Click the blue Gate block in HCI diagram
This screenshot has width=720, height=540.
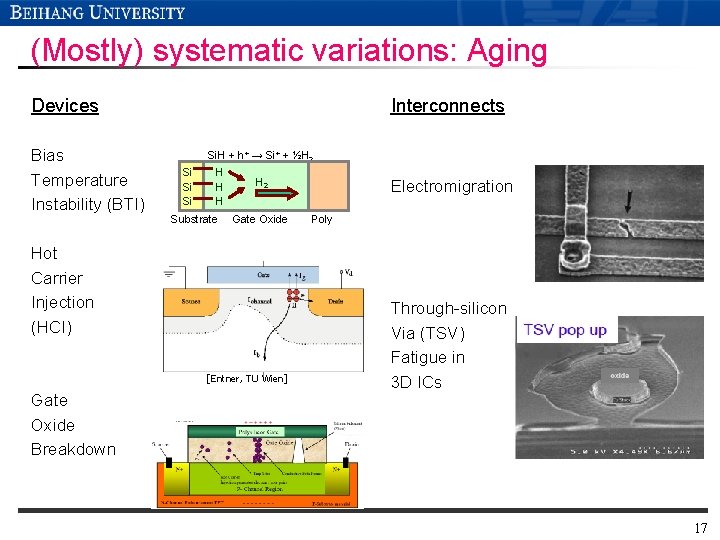coord(263,275)
